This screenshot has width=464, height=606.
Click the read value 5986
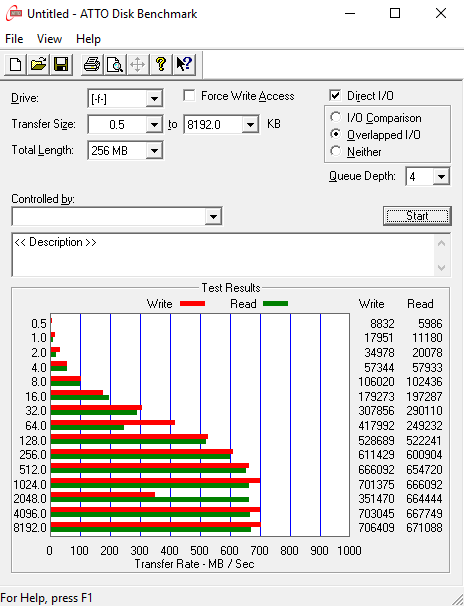point(430,324)
